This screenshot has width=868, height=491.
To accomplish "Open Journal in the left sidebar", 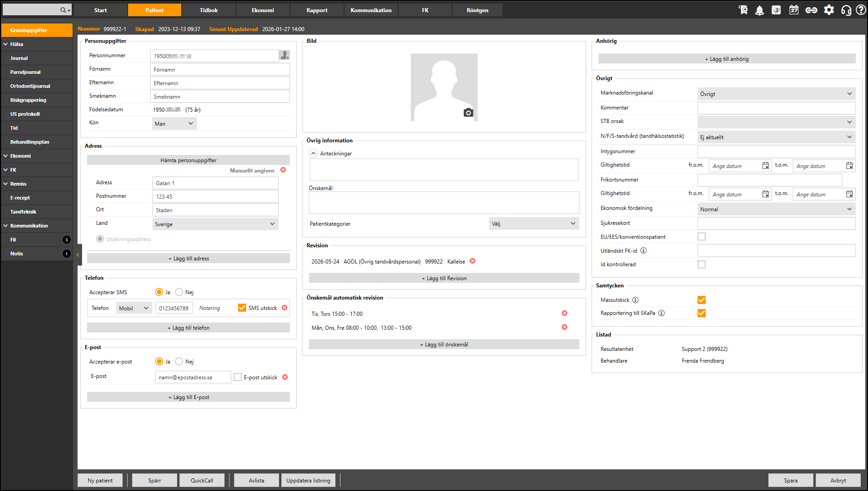I will click(19, 58).
